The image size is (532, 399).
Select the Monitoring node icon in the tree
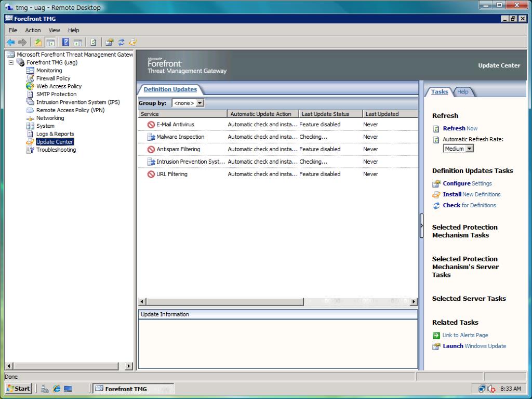click(x=30, y=70)
